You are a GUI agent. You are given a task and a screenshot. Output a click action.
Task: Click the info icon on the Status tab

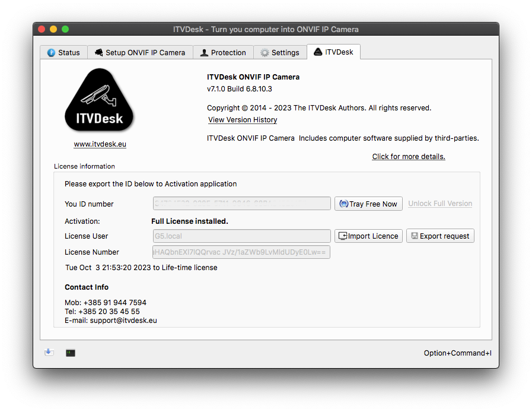click(x=51, y=52)
